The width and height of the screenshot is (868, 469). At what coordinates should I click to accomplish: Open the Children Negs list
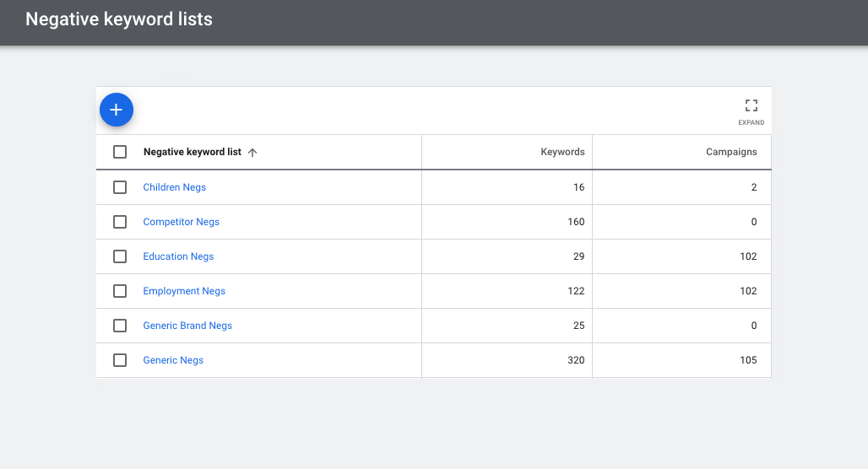pos(175,187)
